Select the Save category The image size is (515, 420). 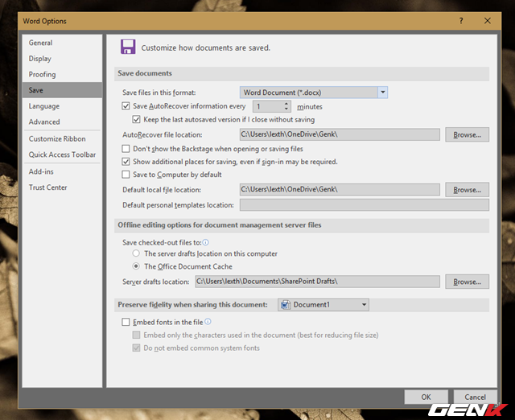(x=62, y=90)
